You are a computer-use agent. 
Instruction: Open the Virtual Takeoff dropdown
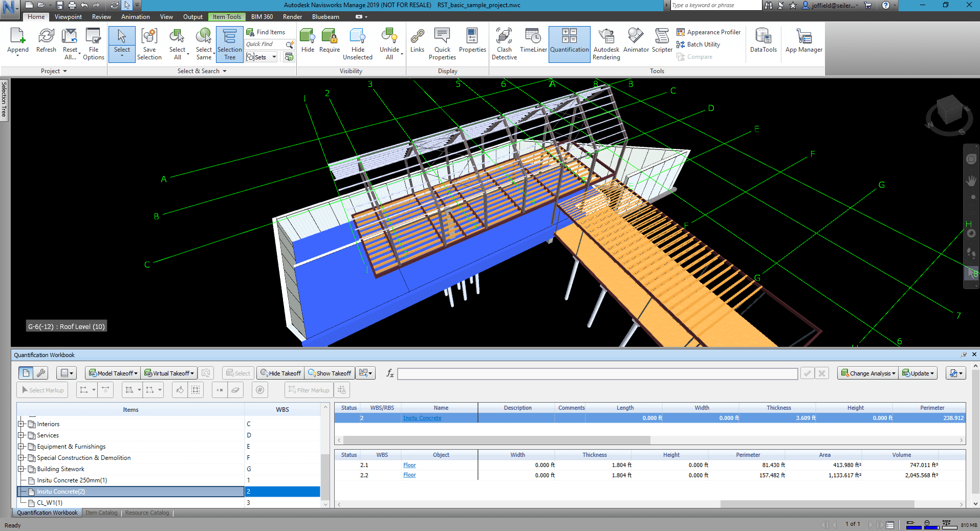coord(169,373)
